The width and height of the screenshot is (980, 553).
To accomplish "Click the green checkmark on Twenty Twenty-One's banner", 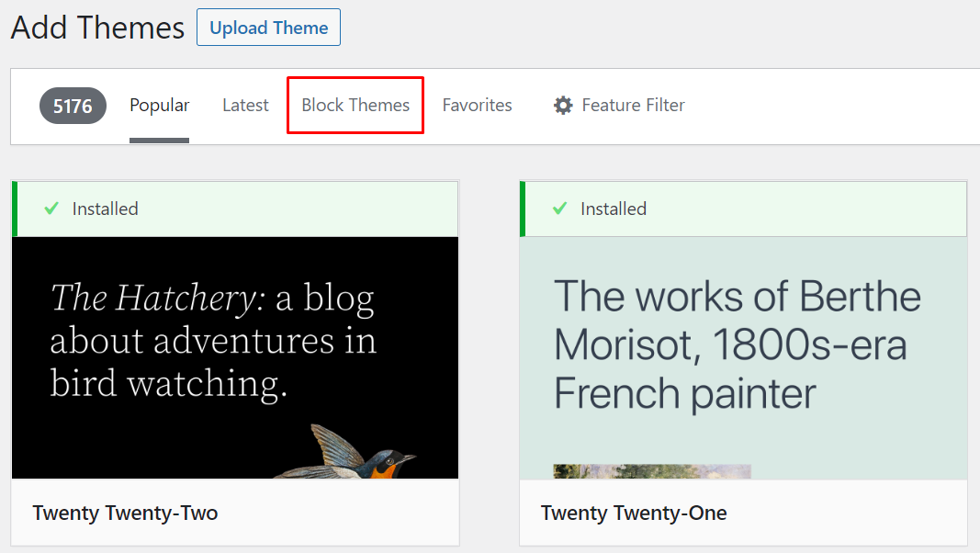I will [559, 209].
